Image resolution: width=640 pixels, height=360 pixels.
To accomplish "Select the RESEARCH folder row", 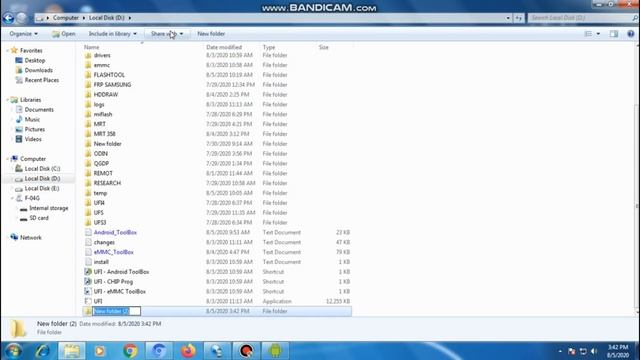I will pyautogui.click(x=217, y=183).
